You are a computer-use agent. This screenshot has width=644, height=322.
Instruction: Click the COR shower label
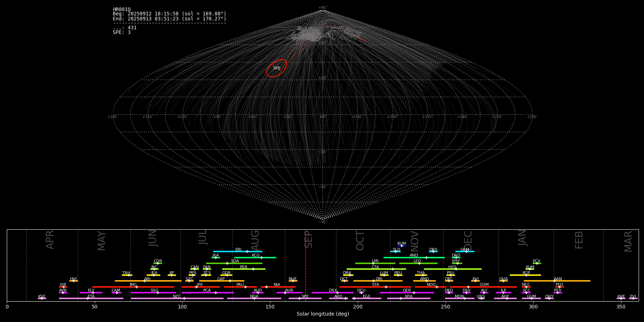[x=158, y=261]
